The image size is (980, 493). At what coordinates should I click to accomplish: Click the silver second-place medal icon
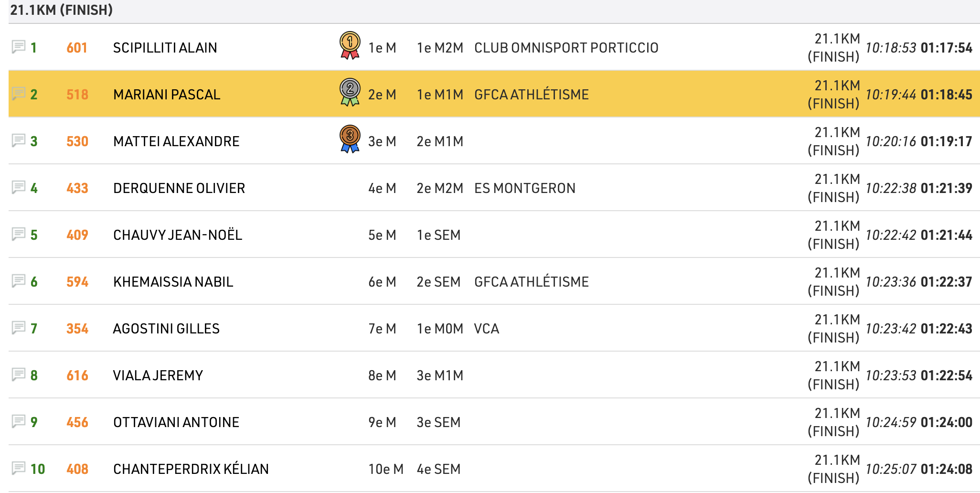350,92
